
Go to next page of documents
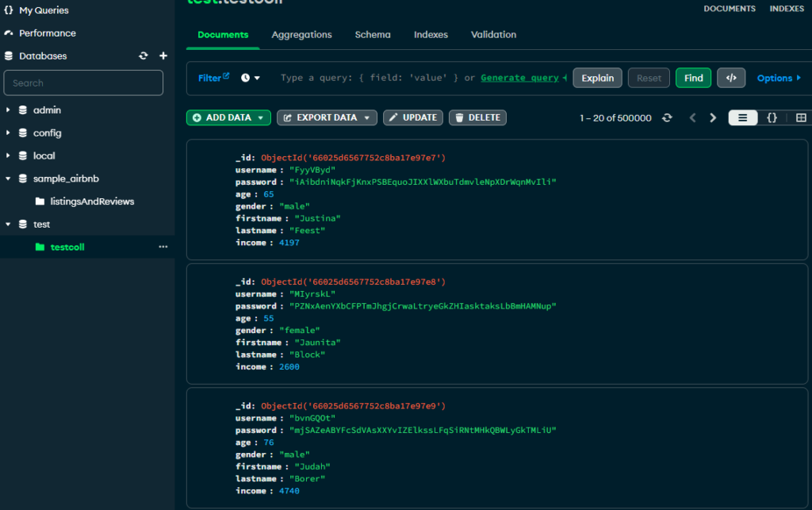(x=713, y=117)
